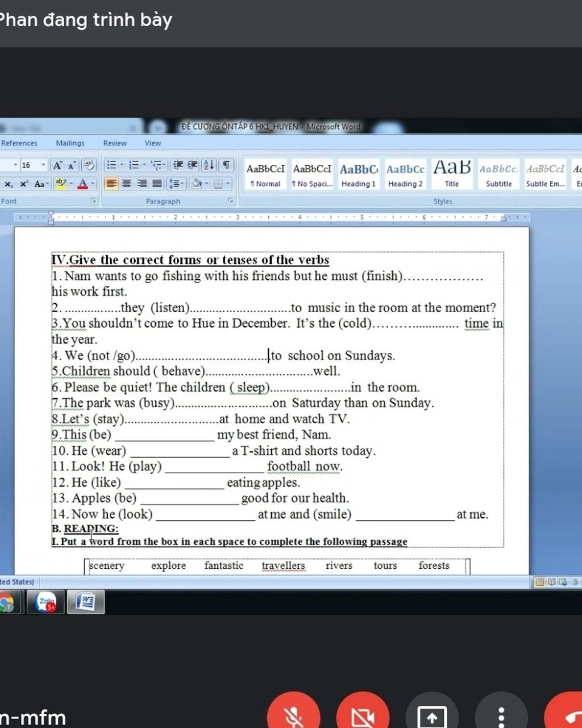Expand the Numbering dropdown arrow
The height and width of the screenshot is (728, 582).
coord(144,166)
